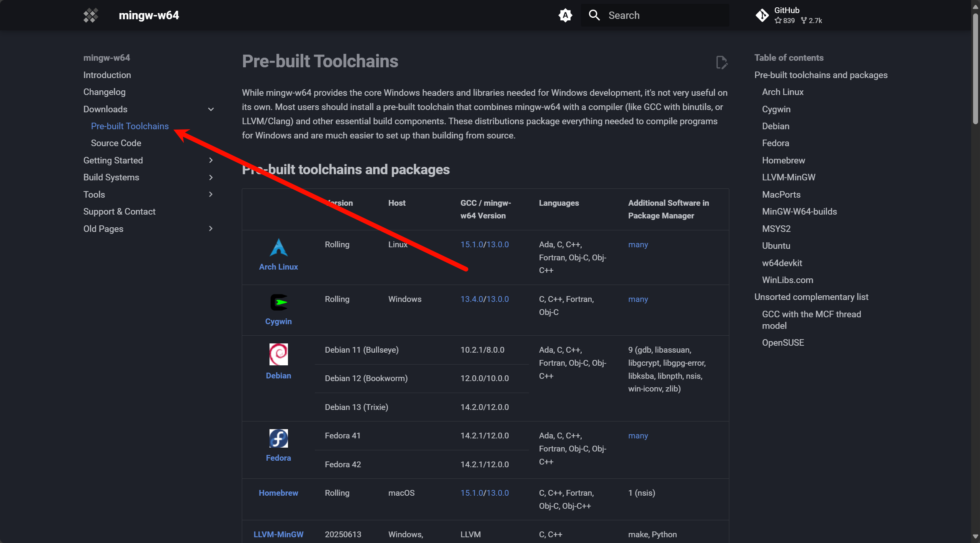Open the Source Code sidebar page

[116, 143]
